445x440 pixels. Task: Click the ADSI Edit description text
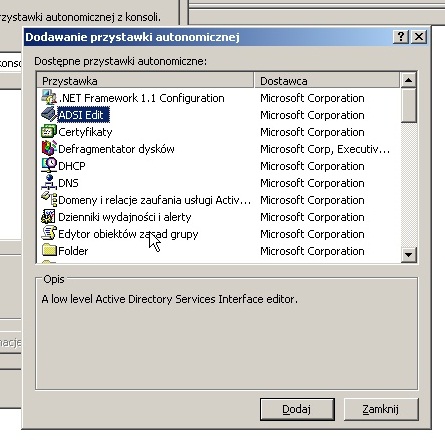click(169, 299)
